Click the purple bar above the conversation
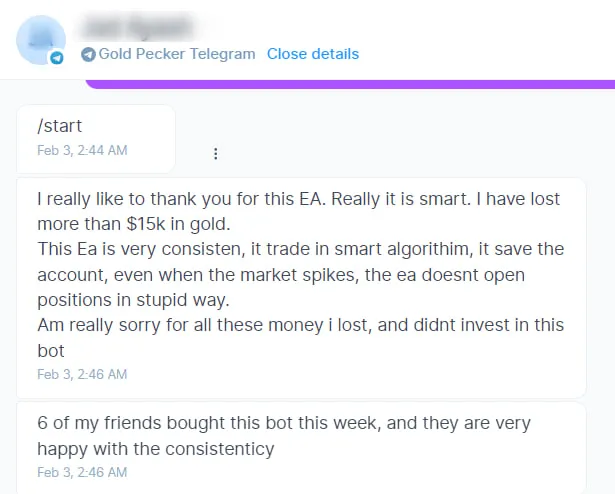Viewport: 615px width, 494px height. [350, 84]
